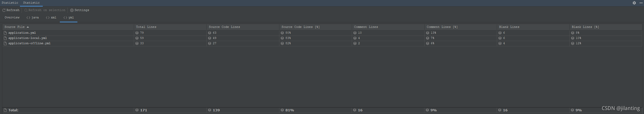Screen dimensions: 644x114
Task: Sort by the Source File column header
Action: point(14,27)
